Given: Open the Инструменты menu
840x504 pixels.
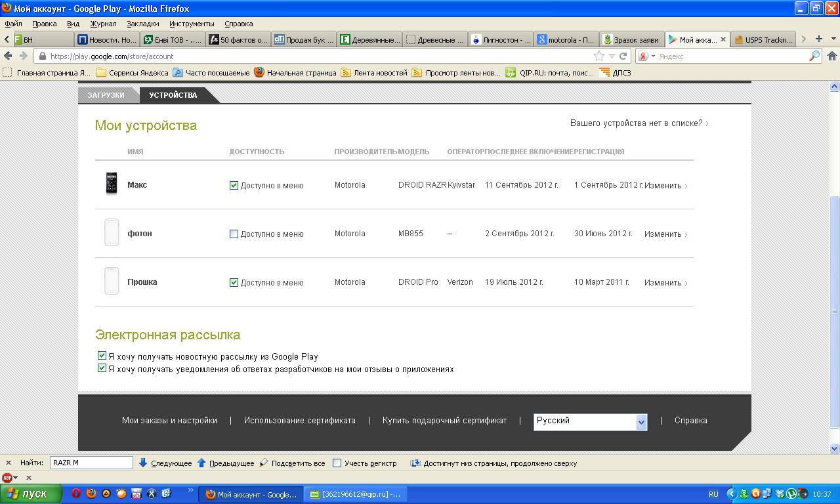Looking at the screenshot, I should 192,24.
